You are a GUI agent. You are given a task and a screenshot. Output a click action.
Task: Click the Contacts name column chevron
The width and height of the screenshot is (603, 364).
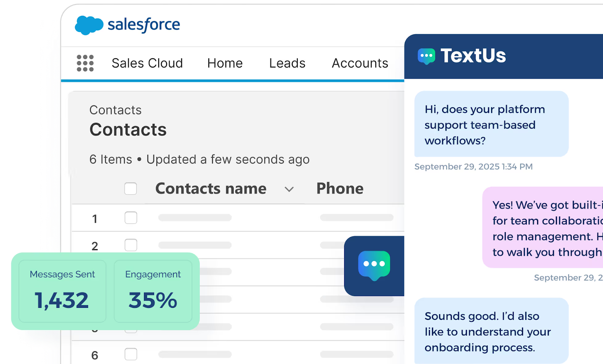(x=289, y=189)
